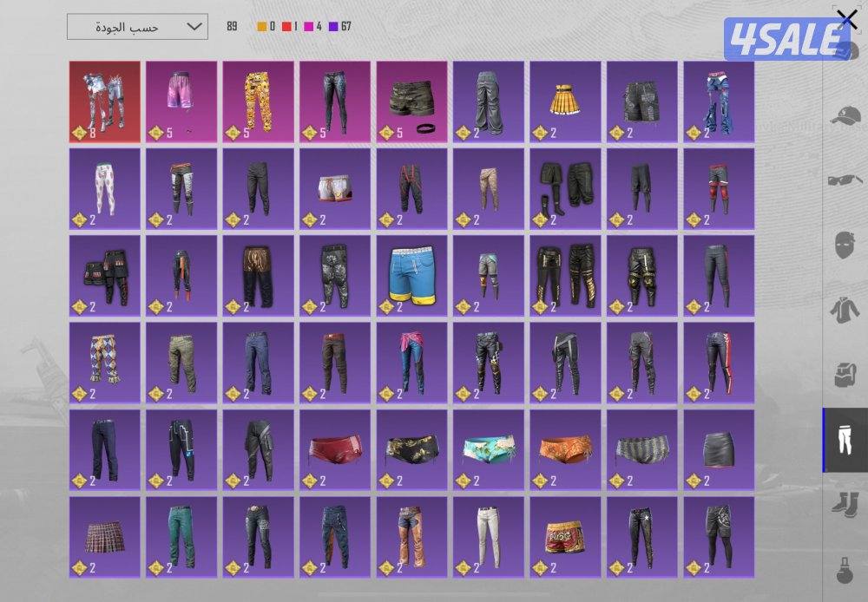Expand the sort-by-quality dropdown

click(x=137, y=27)
